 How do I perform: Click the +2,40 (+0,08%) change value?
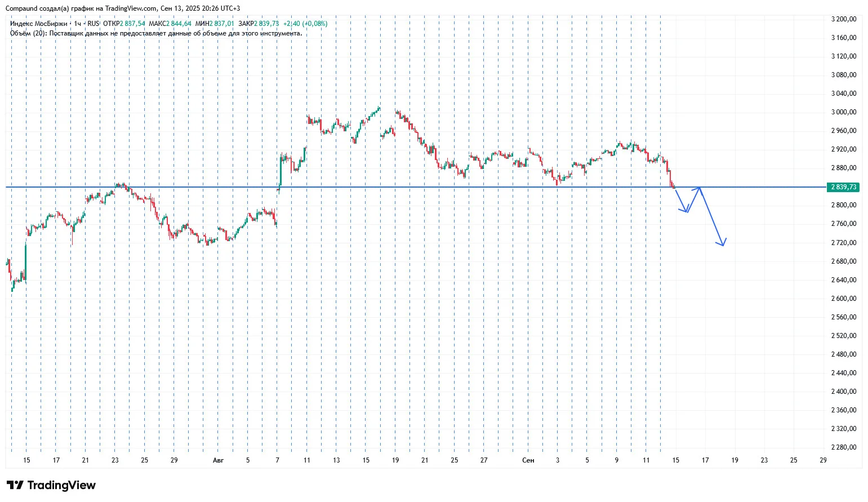[305, 24]
